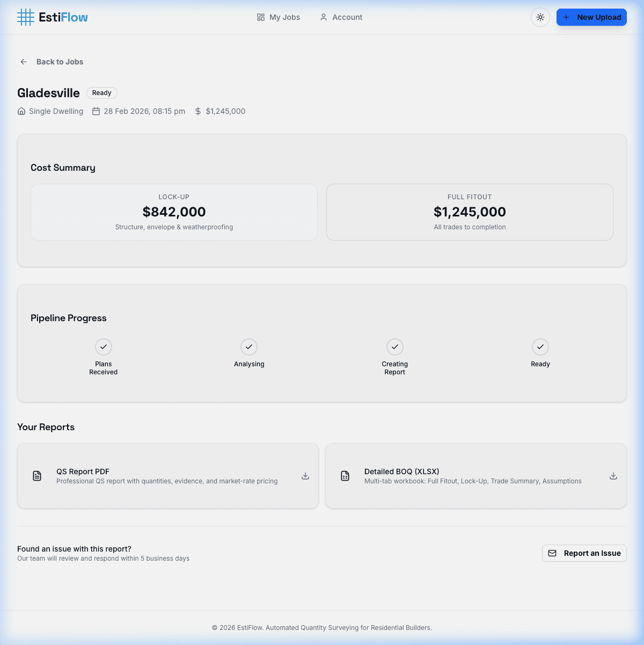Toggle light/dark theme with the sun icon
The height and width of the screenshot is (645, 644).
pyautogui.click(x=540, y=17)
